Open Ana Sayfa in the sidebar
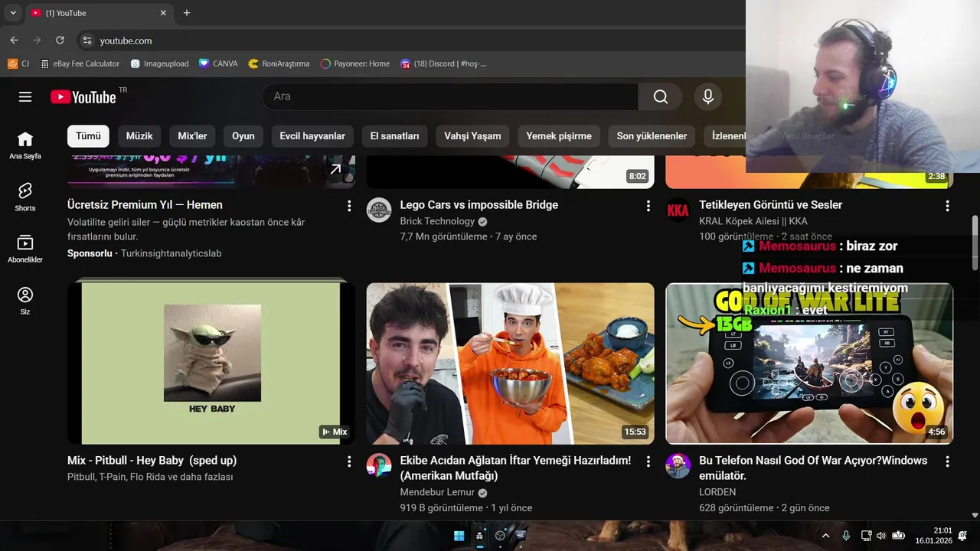 tap(25, 145)
